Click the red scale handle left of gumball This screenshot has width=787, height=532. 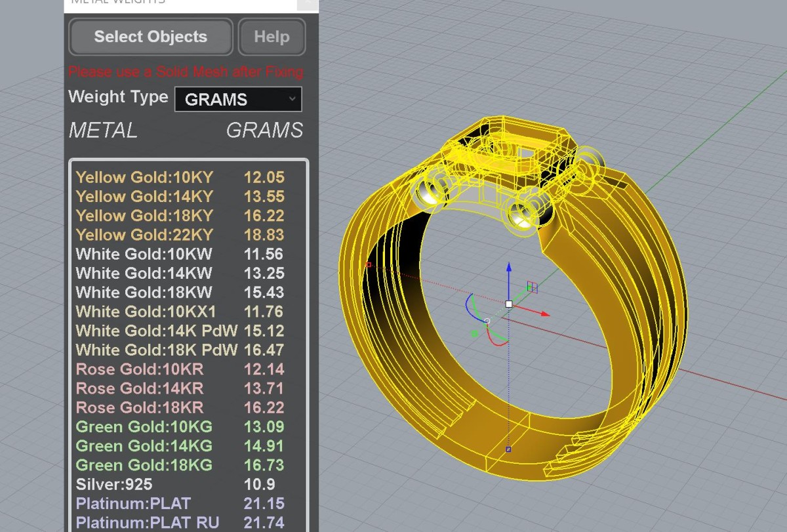[x=369, y=265]
